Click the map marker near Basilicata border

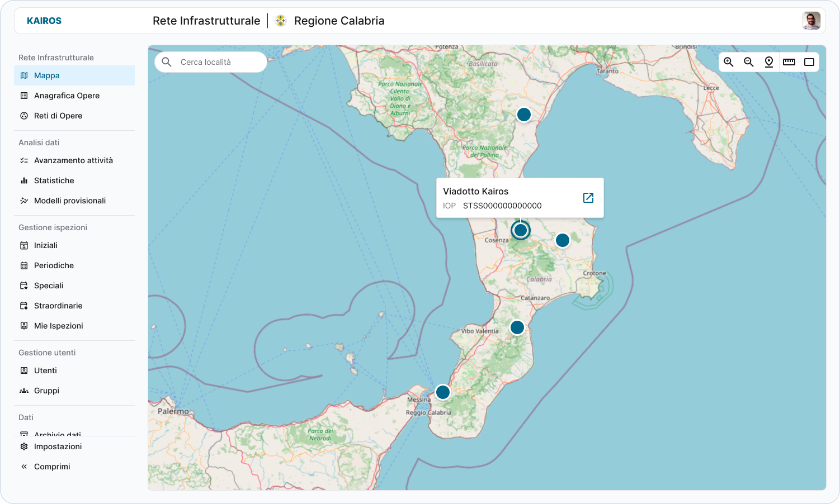[x=524, y=115]
